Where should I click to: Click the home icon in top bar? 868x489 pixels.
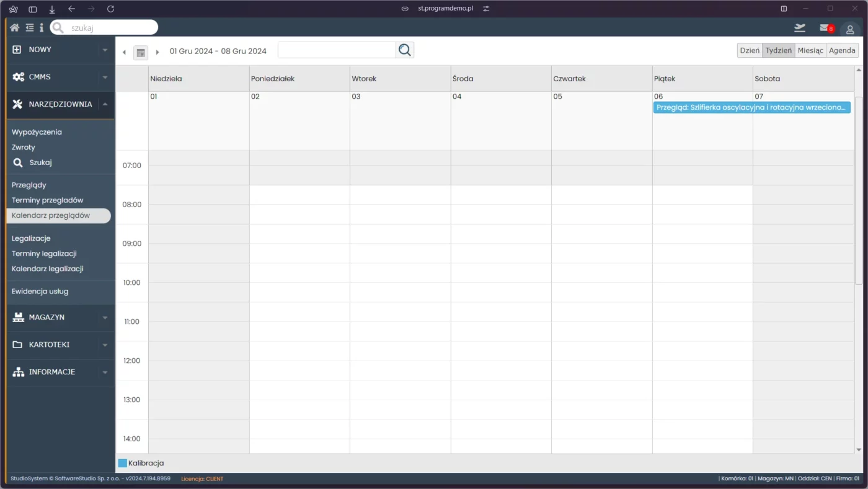click(x=14, y=27)
